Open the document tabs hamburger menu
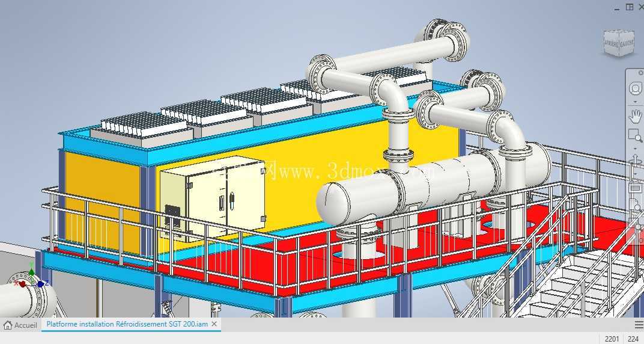Image resolution: width=644 pixels, height=344 pixels. tap(639, 325)
